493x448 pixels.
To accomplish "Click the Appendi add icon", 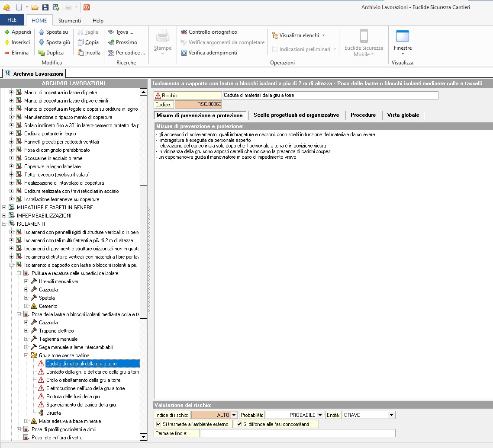I will [7, 32].
